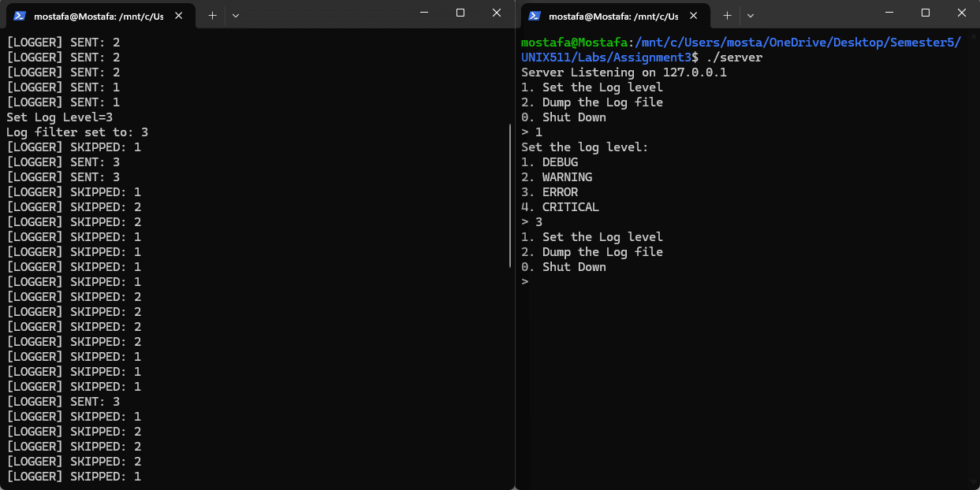Maximize the right server terminal window
Screen dimensions: 980x490
pos(926,13)
